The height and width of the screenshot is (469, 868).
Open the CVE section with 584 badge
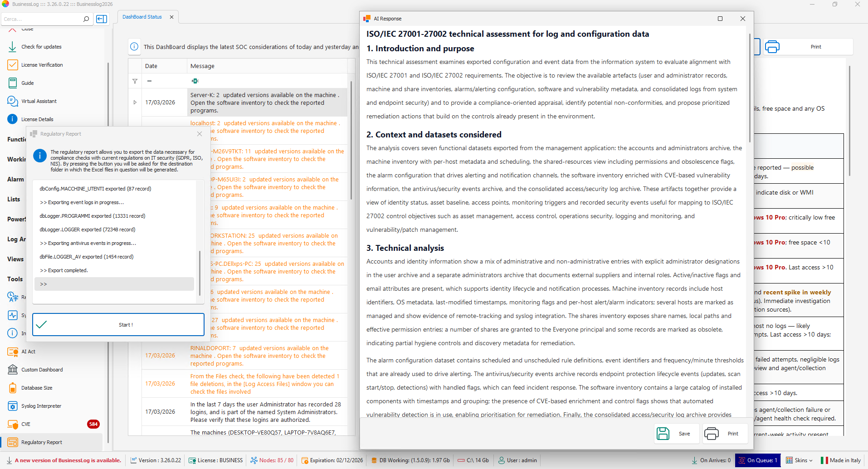(26, 424)
